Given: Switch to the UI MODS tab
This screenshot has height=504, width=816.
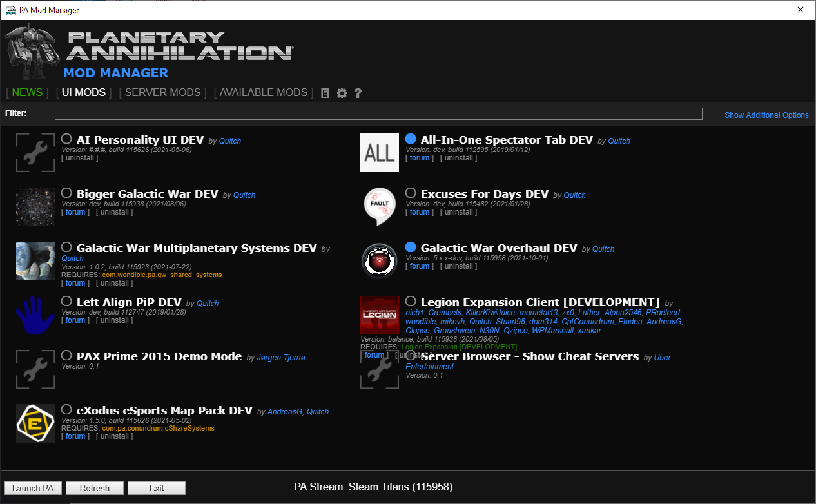Looking at the screenshot, I should 84,93.
